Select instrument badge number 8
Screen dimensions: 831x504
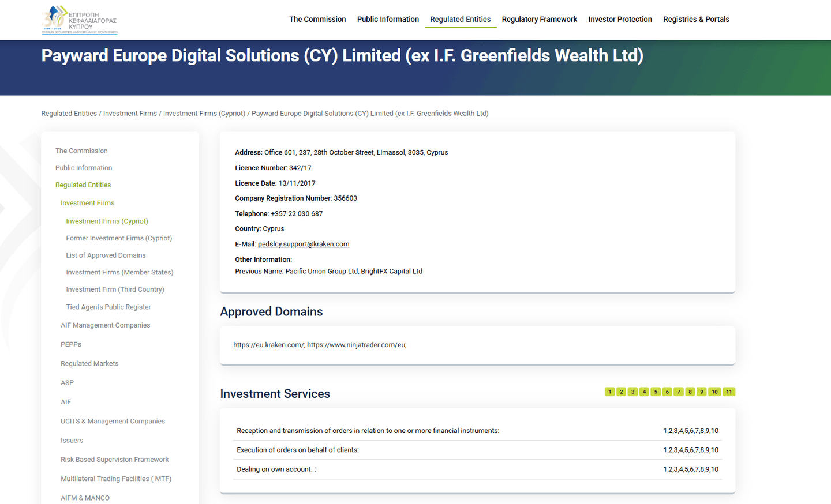690,392
